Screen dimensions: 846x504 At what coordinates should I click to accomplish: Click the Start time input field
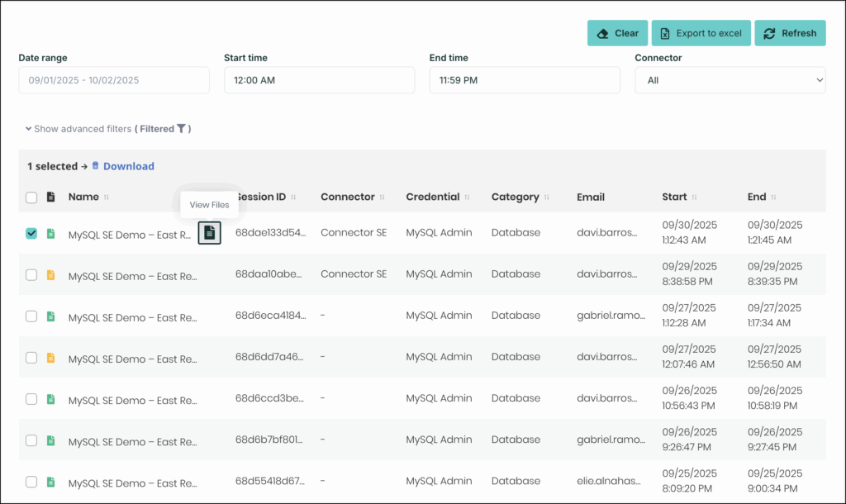pos(319,80)
